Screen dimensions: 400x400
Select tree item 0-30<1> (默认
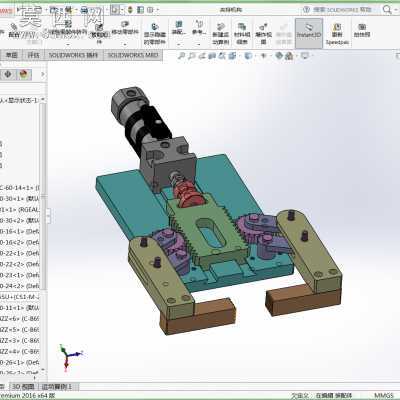pyautogui.click(x=20, y=199)
